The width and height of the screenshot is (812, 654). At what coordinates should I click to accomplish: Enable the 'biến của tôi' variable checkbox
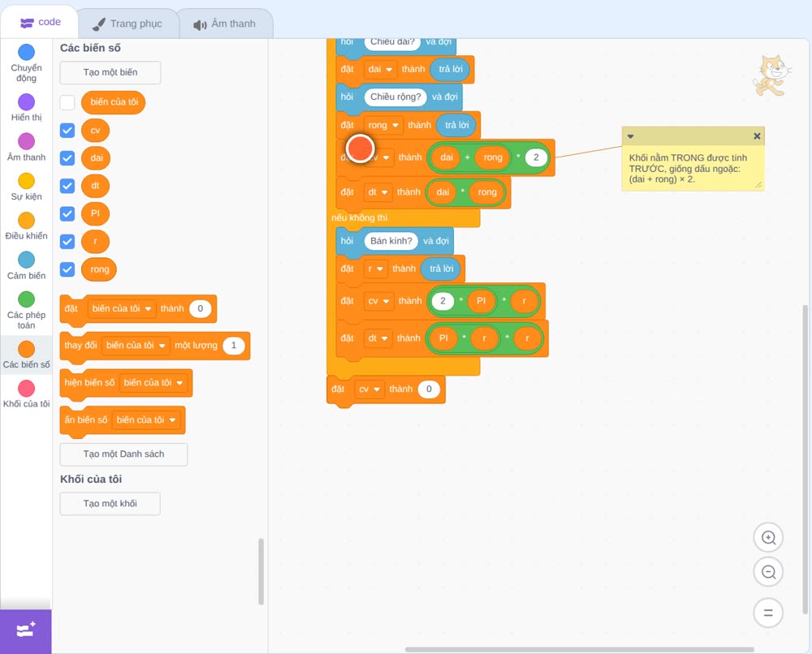click(67, 102)
